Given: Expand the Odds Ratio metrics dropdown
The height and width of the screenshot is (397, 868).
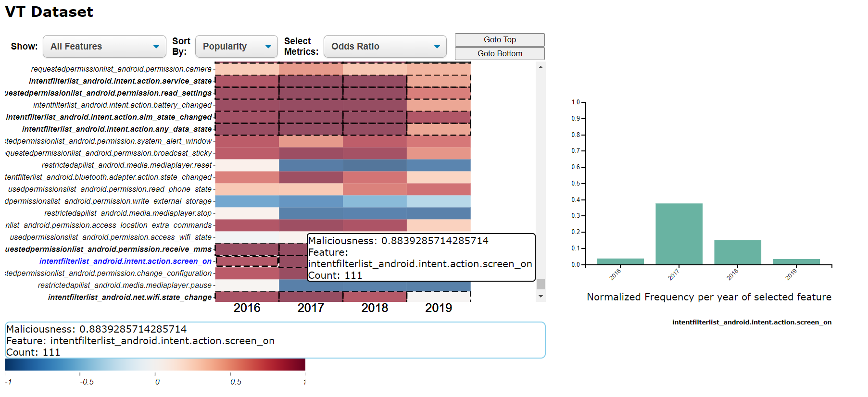Looking at the screenshot, I should (385, 47).
